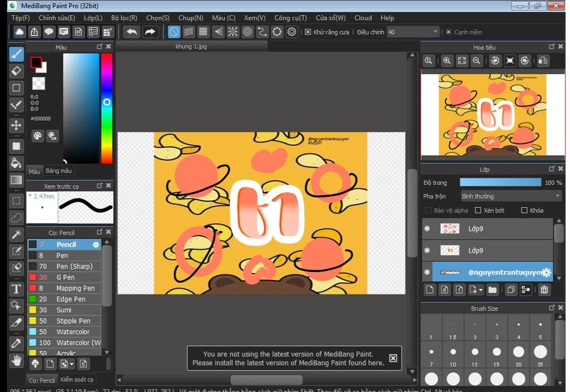Select the transparent color swatch
The width and height of the screenshot is (570, 392).
click(x=38, y=83)
